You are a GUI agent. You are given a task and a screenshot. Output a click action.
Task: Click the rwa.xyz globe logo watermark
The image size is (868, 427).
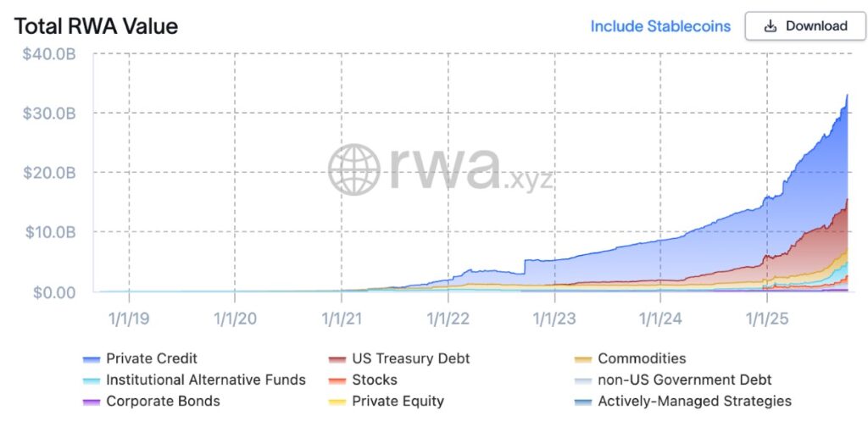(354, 169)
